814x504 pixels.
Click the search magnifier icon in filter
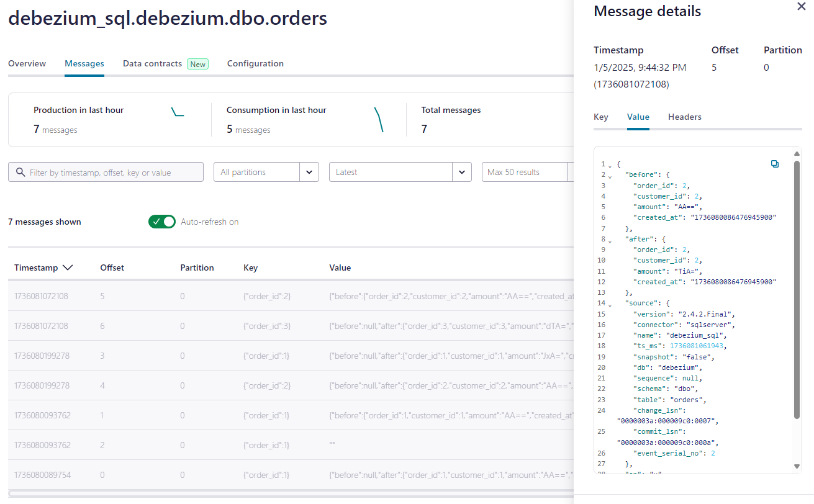(x=20, y=173)
